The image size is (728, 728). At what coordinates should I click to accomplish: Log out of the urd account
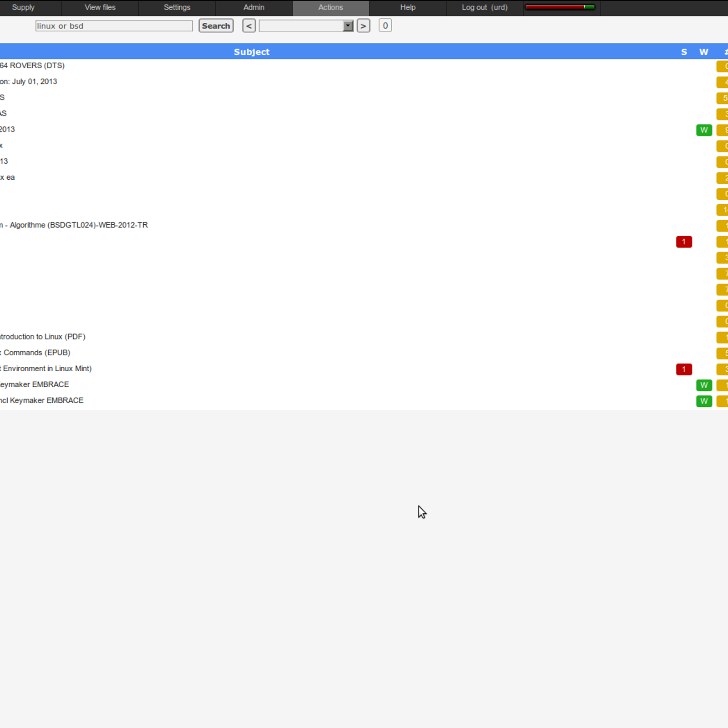coord(485,8)
